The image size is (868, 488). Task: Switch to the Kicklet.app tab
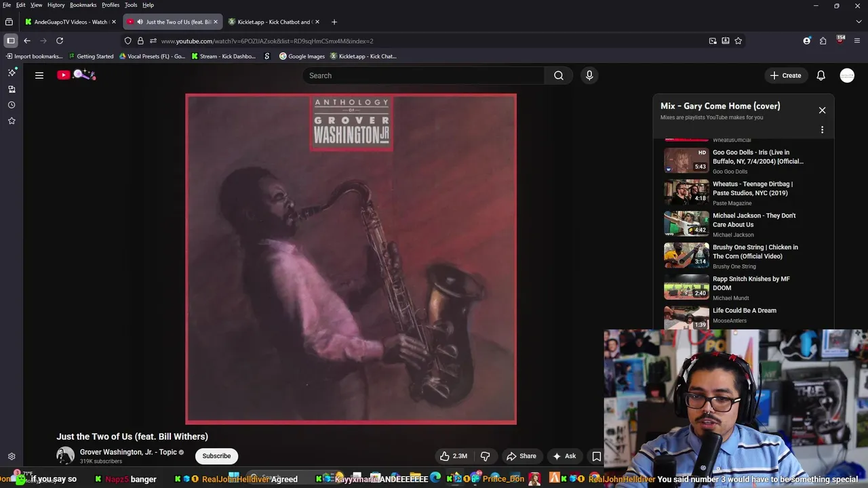(x=274, y=22)
